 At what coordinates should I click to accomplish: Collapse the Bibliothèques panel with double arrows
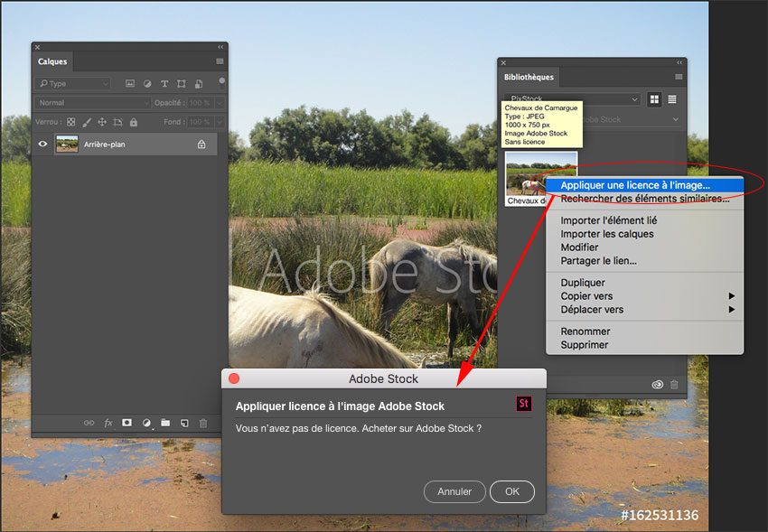click(x=679, y=62)
